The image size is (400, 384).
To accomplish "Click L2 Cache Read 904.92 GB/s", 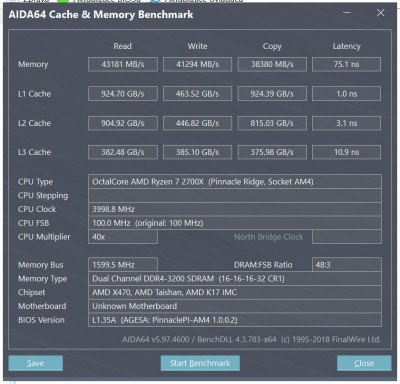I will click(x=123, y=123).
